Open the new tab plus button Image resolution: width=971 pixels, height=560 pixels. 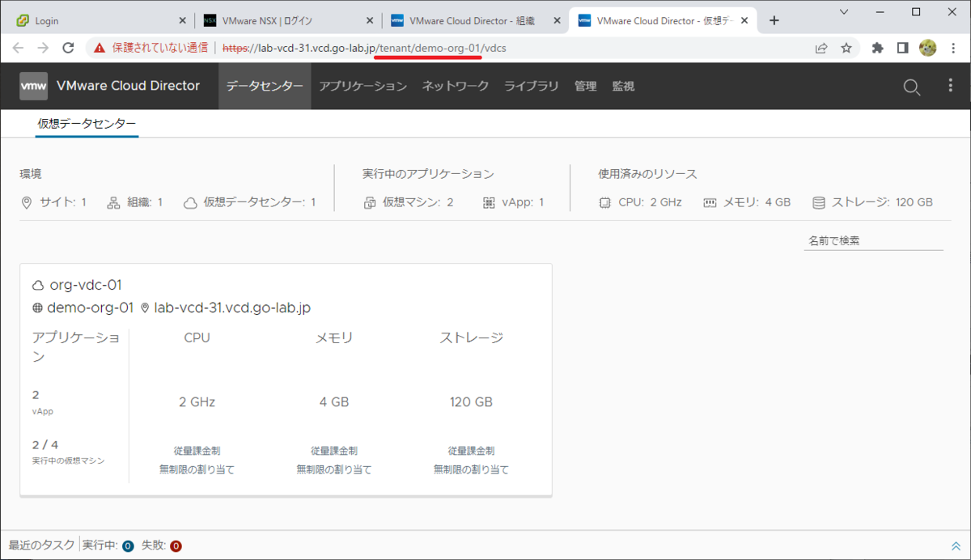point(774,20)
